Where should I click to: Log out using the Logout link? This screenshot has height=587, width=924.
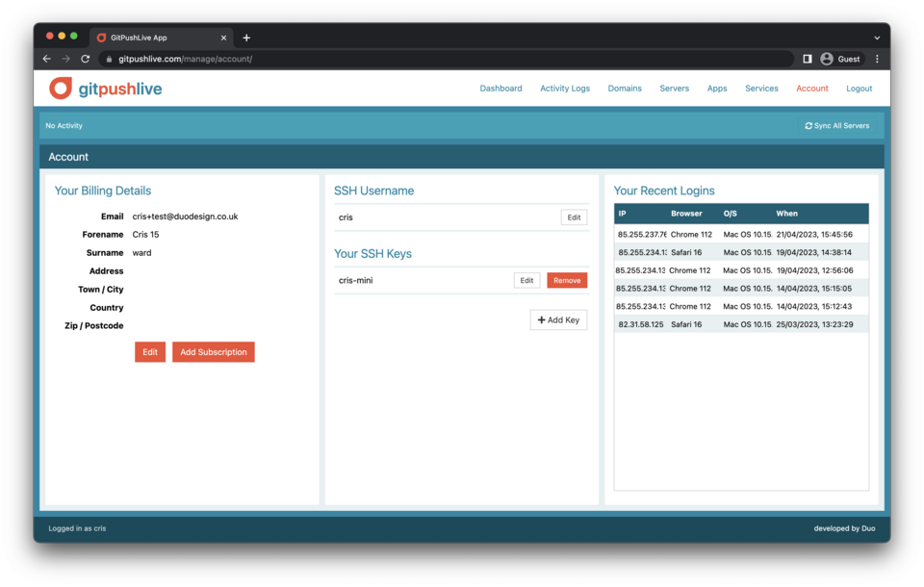pos(860,89)
